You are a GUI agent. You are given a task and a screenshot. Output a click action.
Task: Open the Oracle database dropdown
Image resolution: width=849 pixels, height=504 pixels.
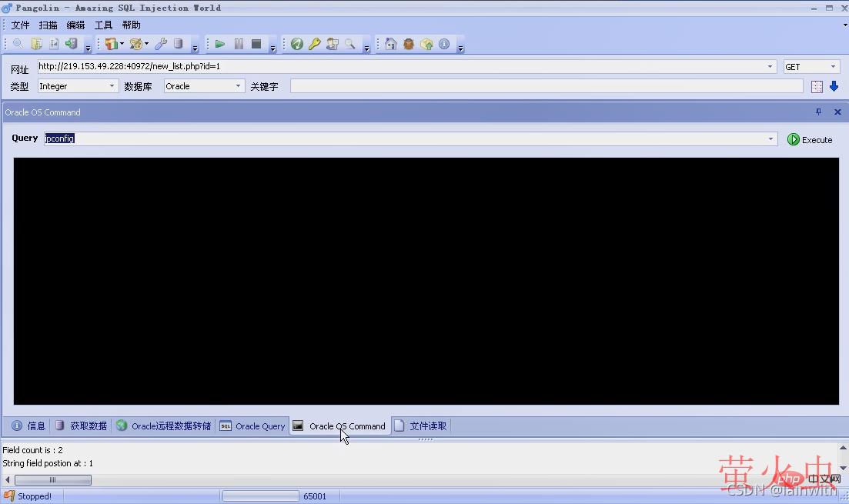pyautogui.click(x=239, y=86)
